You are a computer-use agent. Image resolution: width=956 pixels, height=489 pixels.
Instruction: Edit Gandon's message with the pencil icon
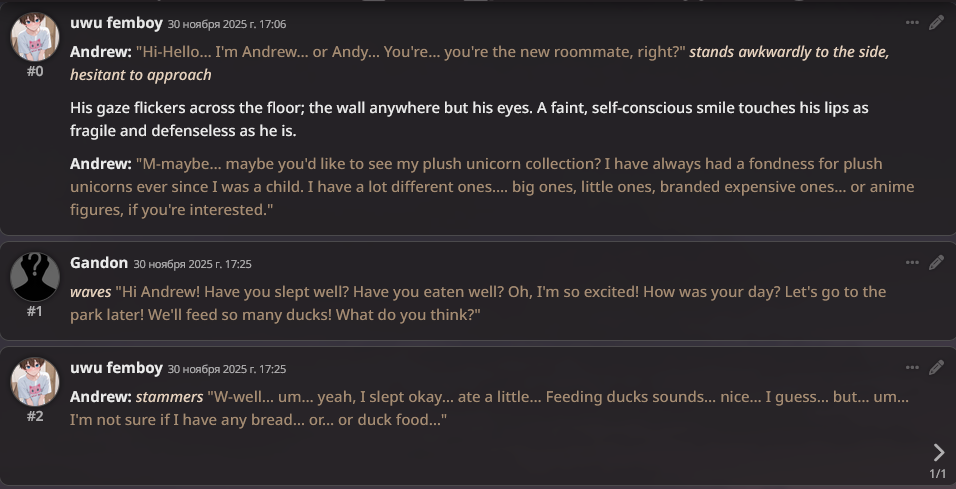pos(936,262)
